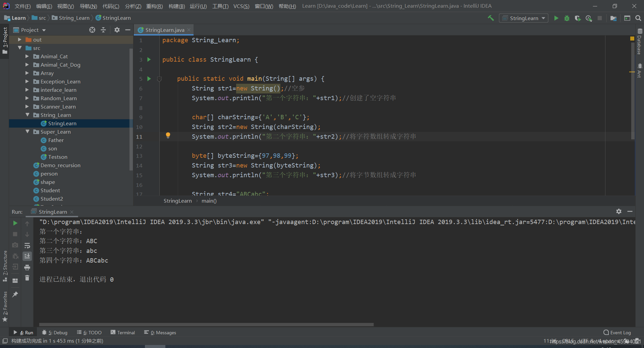Open the 5: Debug tool window
Screen dimensions: 644x348
[x=55, y=333]
